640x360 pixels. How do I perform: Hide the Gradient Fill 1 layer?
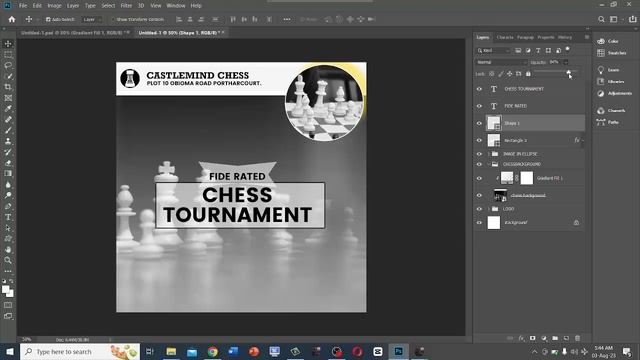(x=479, y=178)
